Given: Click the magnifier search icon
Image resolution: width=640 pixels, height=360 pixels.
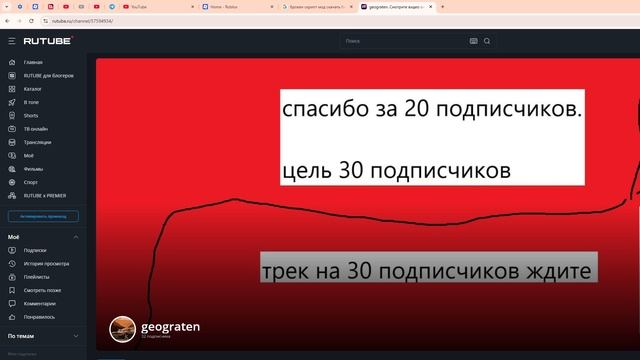Looking at the screenshot, I should pos(487,41).
